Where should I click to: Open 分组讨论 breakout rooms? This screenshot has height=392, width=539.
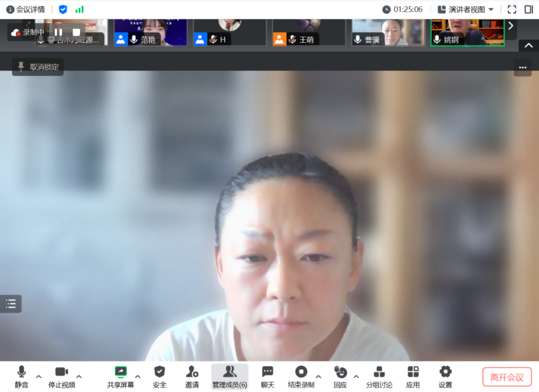click(379, 377)
